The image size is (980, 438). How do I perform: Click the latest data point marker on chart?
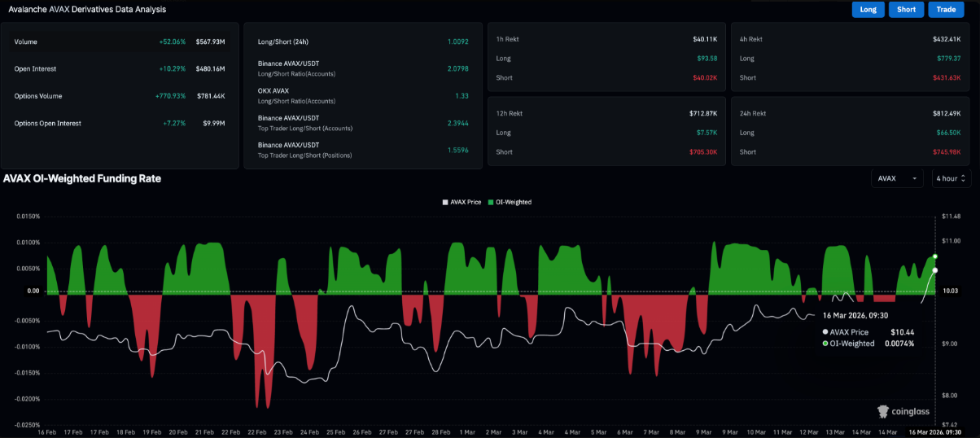[x=935, y=256]
